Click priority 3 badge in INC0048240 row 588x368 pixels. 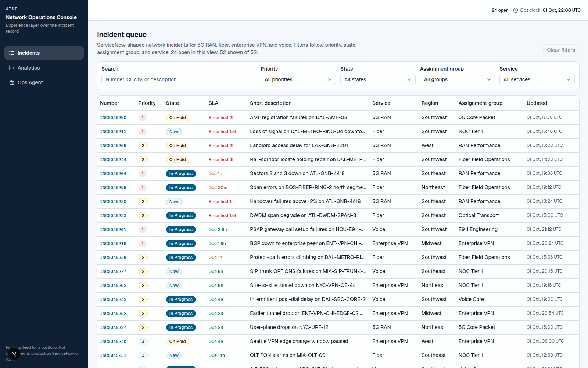coord(143,342)
